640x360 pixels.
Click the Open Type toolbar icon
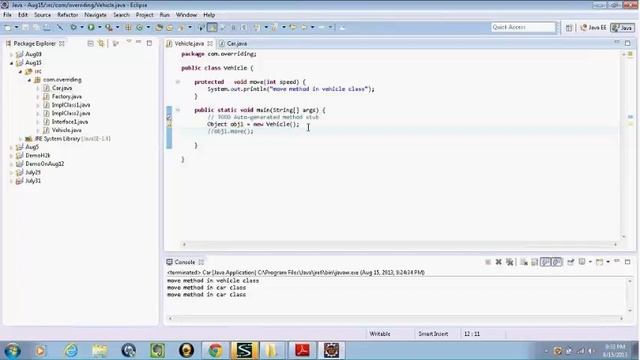pos(158,27)
